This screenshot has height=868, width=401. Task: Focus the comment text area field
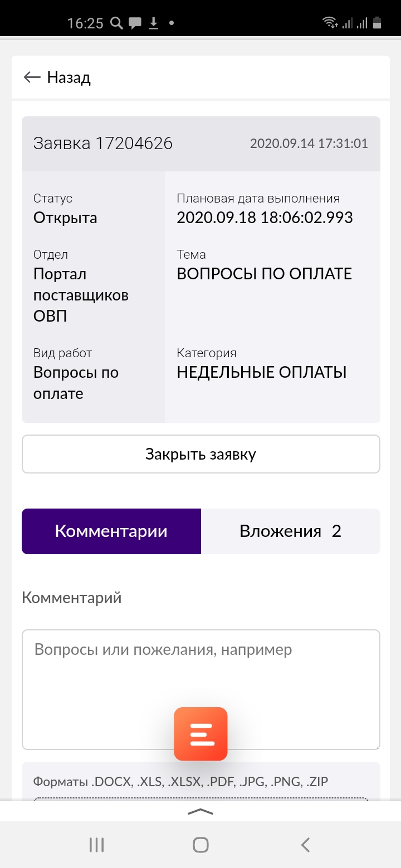coord(201,689)
